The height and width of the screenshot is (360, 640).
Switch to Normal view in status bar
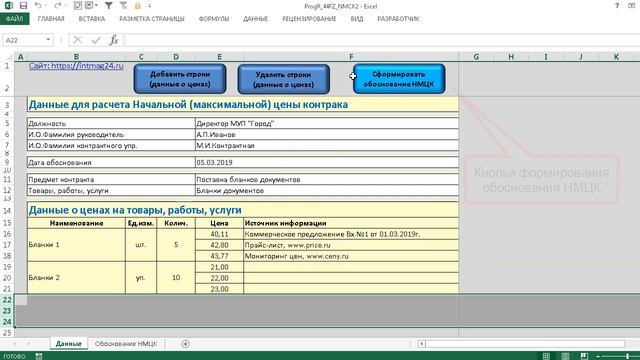(x=546, y=356)
